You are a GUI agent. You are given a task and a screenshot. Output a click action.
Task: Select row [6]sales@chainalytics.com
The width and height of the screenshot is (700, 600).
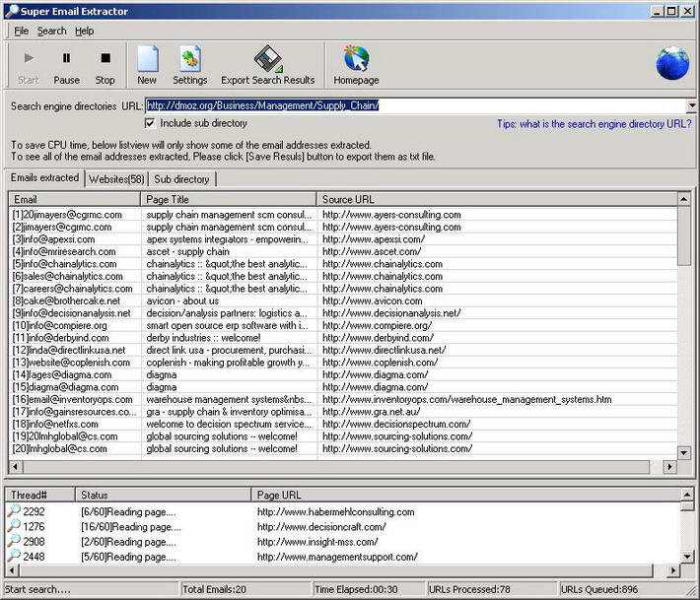[343, 276]
